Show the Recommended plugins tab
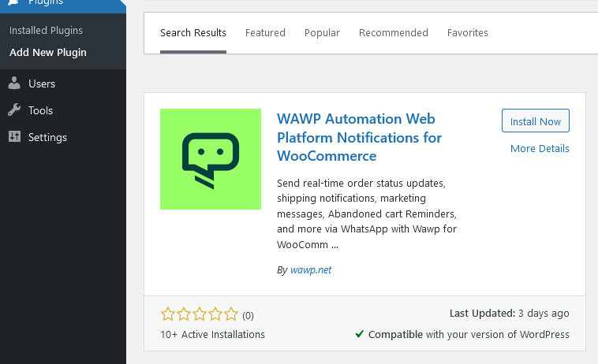Screen dimensions: 598x364 (x=393, y=33)
